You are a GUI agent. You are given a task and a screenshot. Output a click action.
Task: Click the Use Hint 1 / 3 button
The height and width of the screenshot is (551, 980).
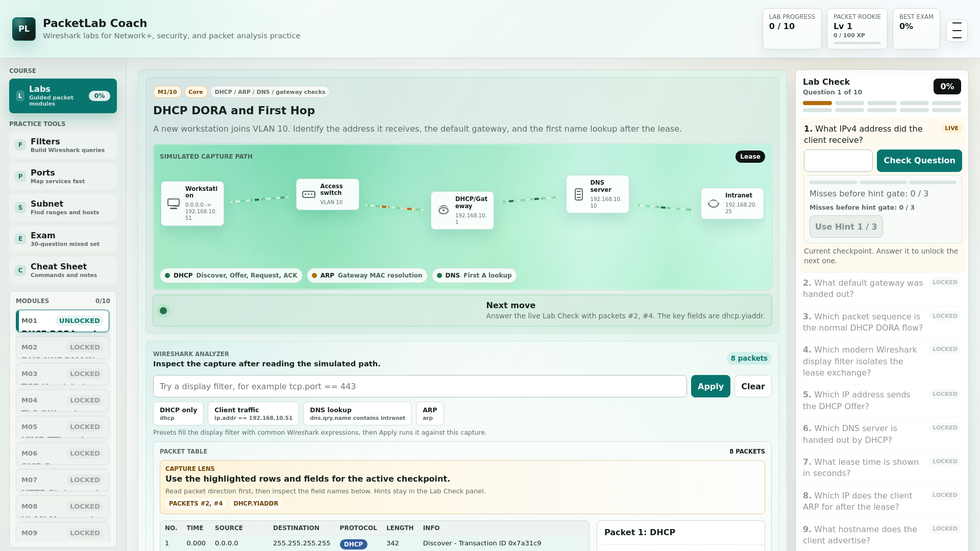pyautogui.click(x=846, y=227)
